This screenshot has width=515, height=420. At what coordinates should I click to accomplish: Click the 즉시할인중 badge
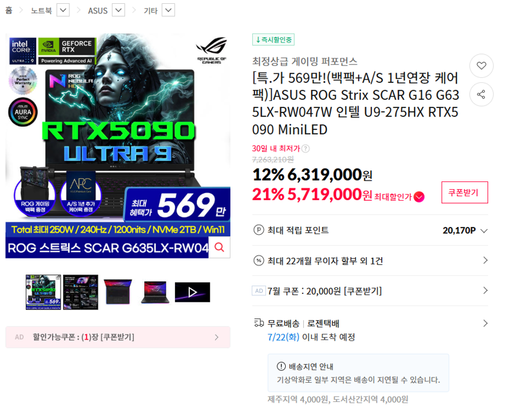point(273,40)
